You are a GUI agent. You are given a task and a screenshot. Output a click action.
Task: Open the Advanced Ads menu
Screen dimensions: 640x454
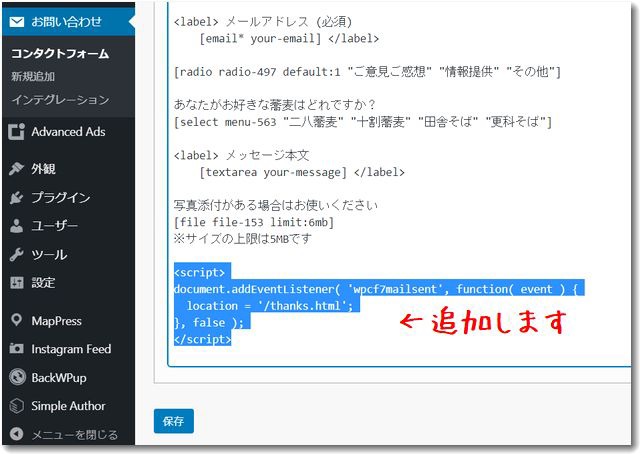(x=69, y=131)
